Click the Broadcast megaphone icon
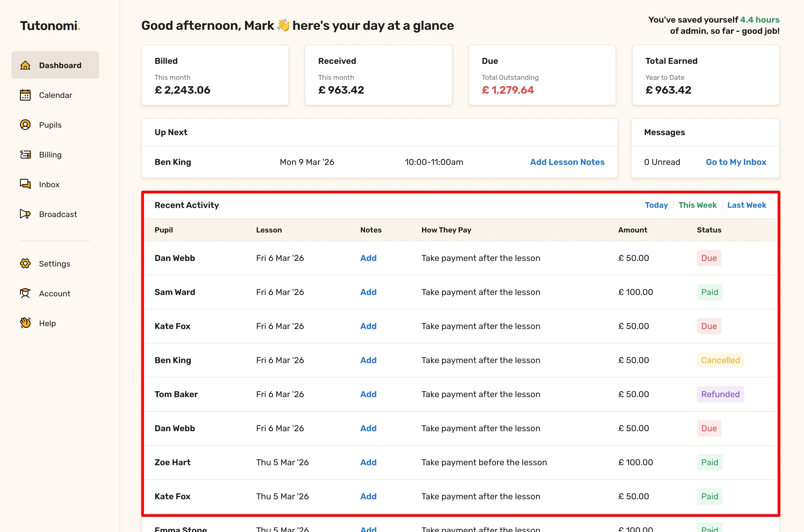Screen dimensions: 804x532 25,214
